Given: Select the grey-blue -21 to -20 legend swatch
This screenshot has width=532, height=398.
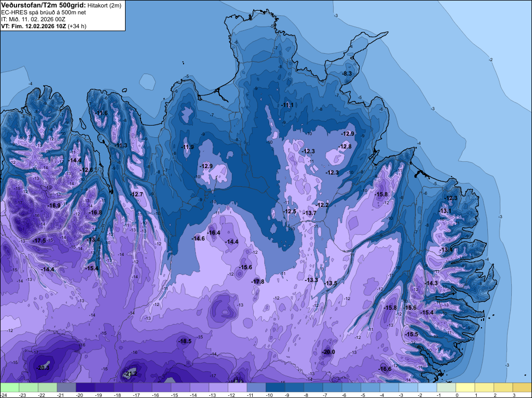Looking at the screenshot, I should 66,387.
